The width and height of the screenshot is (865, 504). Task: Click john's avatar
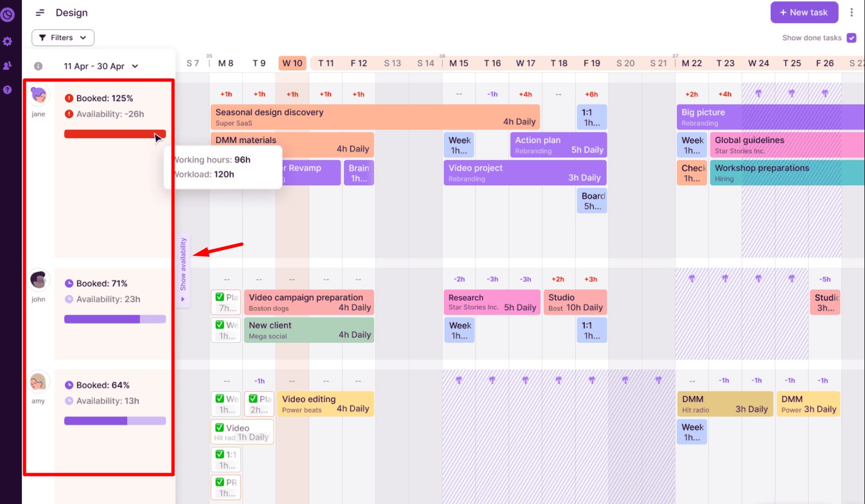[39, 280]
